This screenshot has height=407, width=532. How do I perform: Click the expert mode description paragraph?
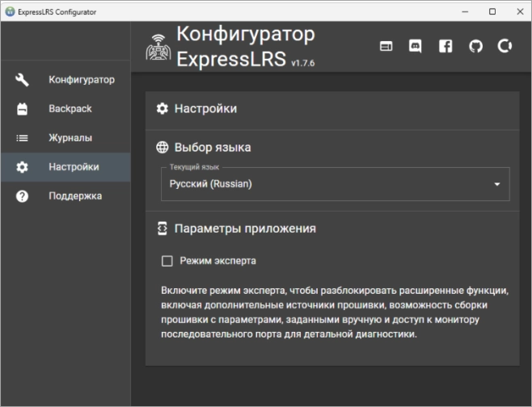pos(335,312)
